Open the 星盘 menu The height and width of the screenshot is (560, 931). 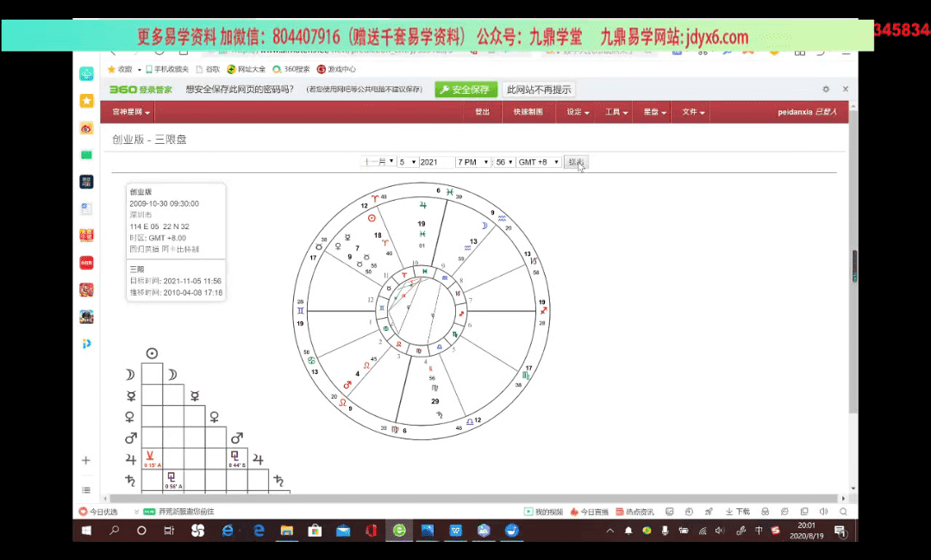pyautogui.click(x=654, y=113)
